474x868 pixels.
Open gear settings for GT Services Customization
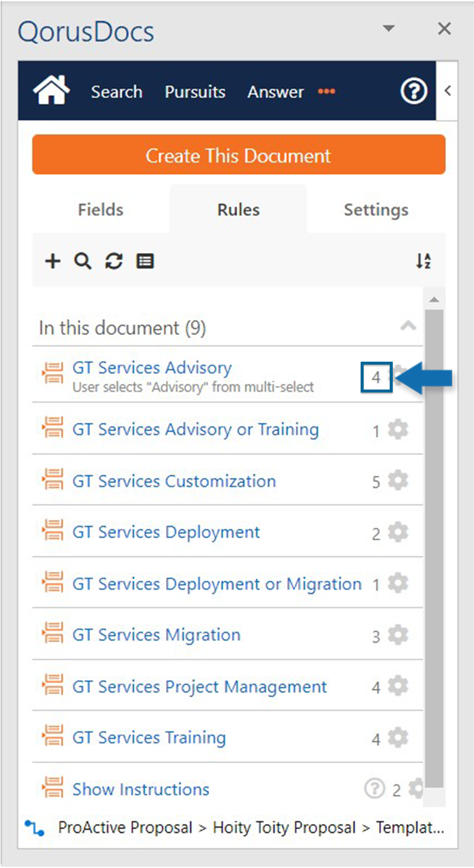397,481
